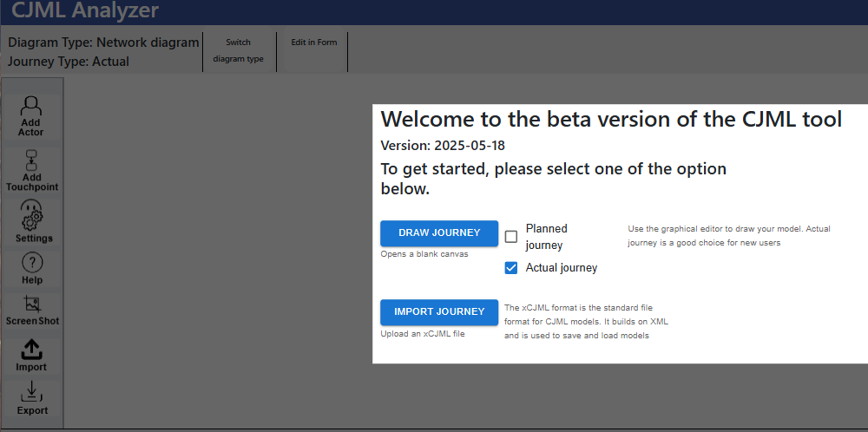Viewport: 868px width, 432px height.
Task: Click the Welcome dialog heading text
Action: click(x=611, y=120)
